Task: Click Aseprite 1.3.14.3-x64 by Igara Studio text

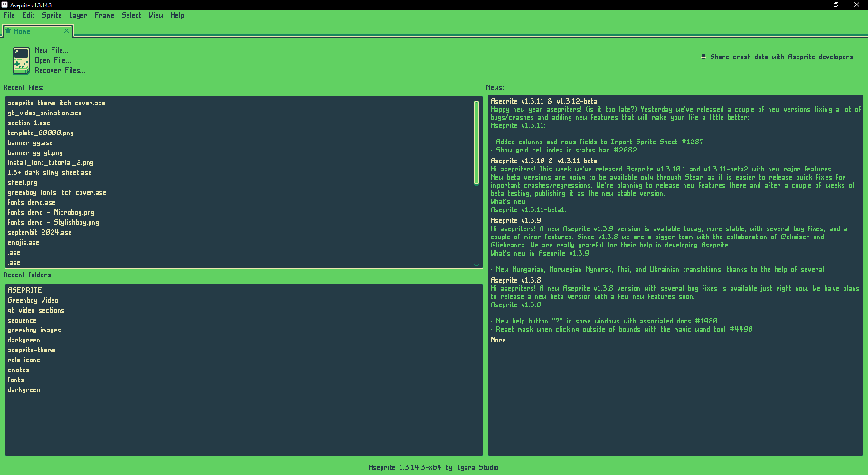Action: click(434, 468)
